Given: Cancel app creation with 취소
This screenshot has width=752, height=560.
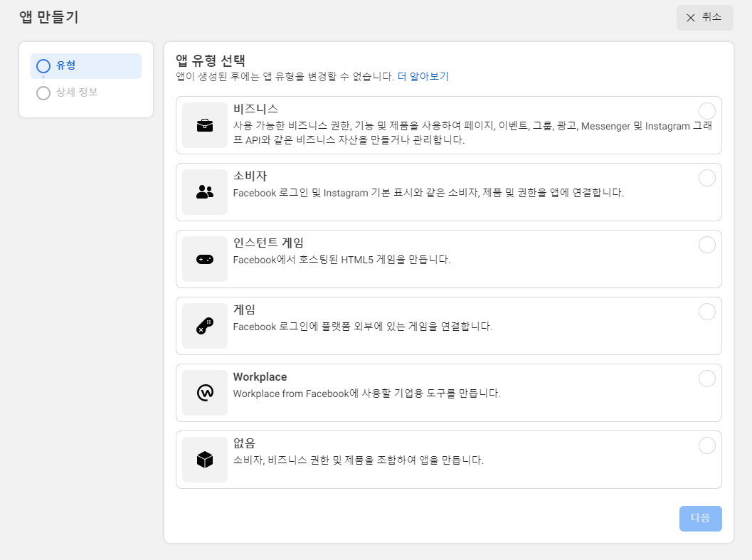Looking at the screenshot, I should coord(704,18).
